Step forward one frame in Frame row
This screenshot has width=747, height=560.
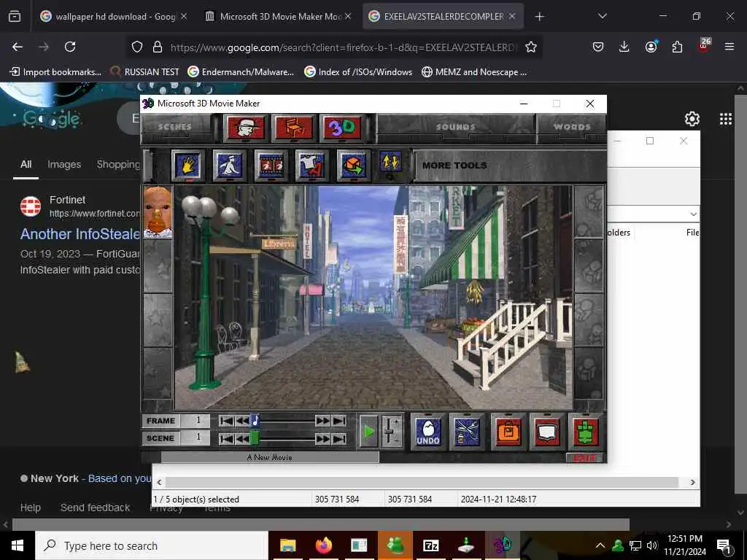[322, 421]
